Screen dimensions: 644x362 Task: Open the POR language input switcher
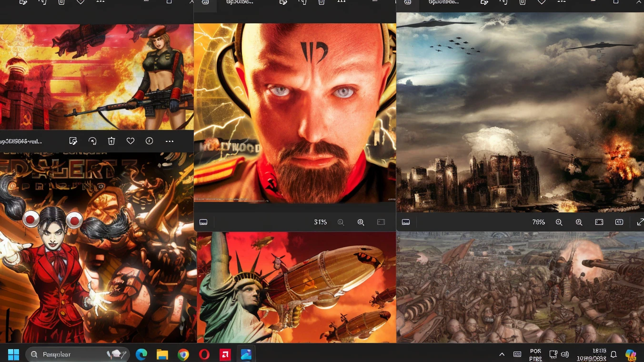535,354
